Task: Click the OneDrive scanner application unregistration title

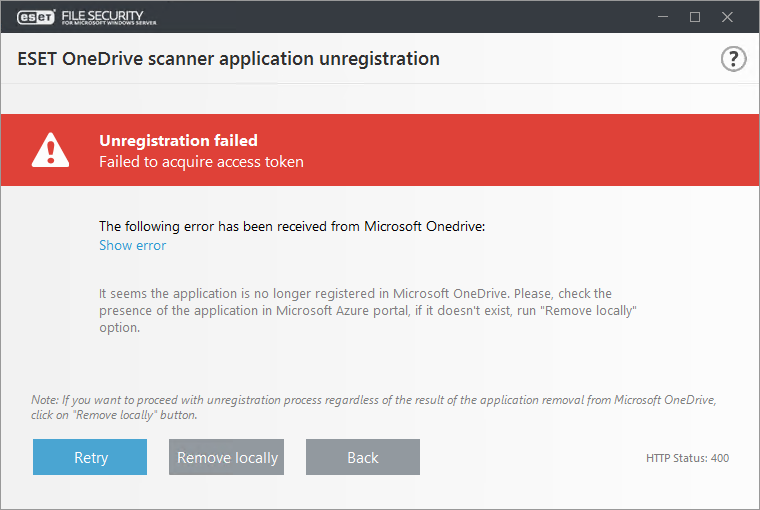Action: point(228,59)
